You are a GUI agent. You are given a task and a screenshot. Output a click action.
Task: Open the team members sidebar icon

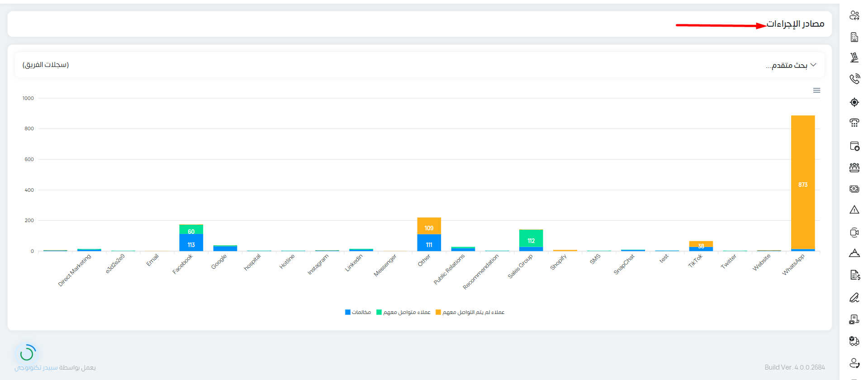(x=854, y=167)
